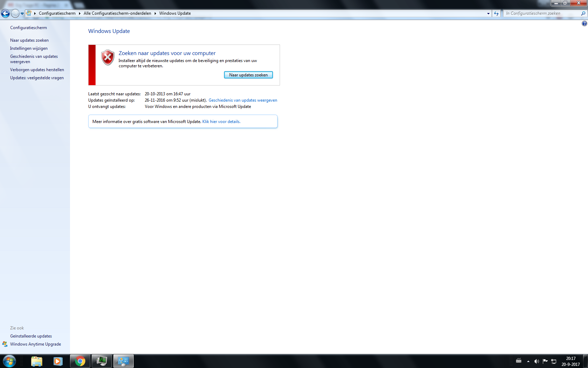
Task: Click the text 26-11-2016 om 9:52 uur (mislukt)
Action: (x=176, y=100)
